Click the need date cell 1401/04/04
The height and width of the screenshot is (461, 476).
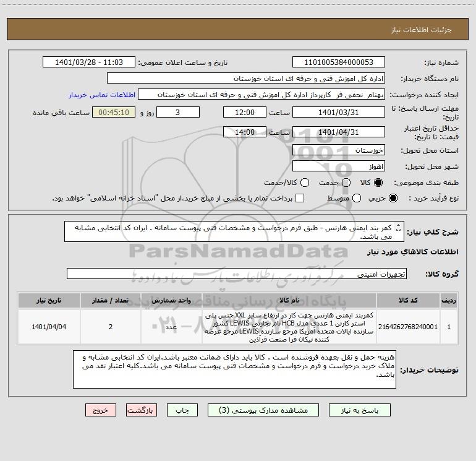click(x=49, y=327)
